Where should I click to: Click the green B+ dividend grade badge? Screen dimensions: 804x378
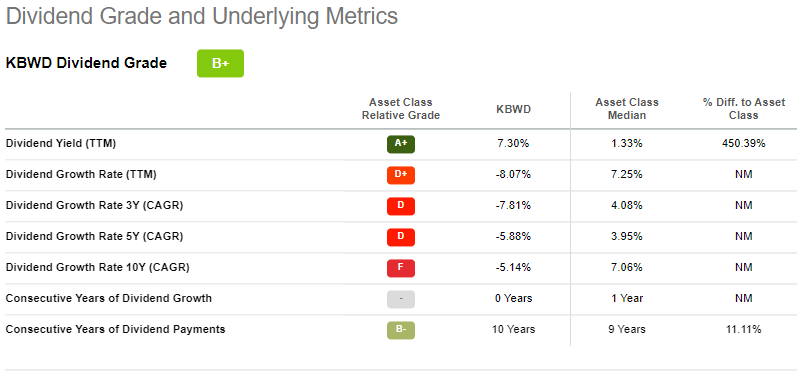[x=220, y=64]
